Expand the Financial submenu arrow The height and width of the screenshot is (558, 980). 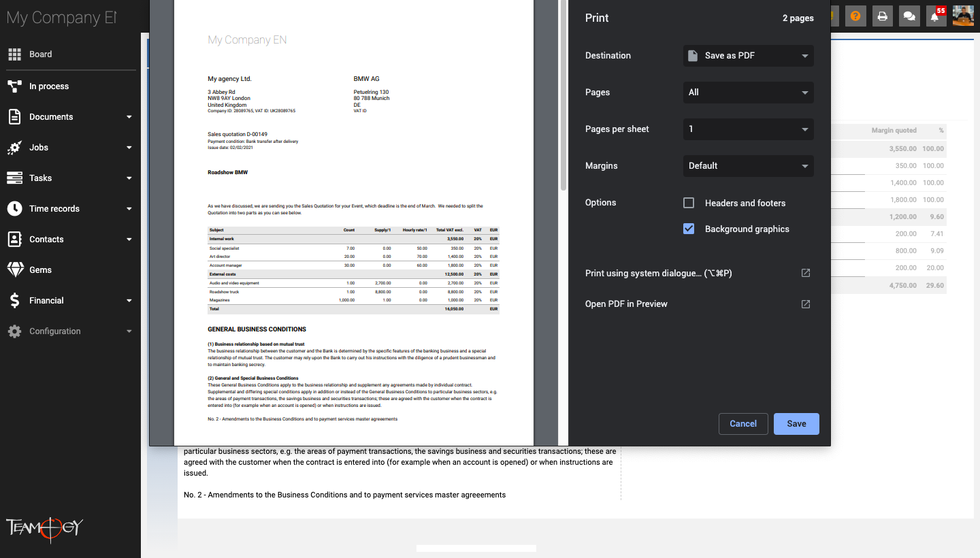[x=129, y=301]
